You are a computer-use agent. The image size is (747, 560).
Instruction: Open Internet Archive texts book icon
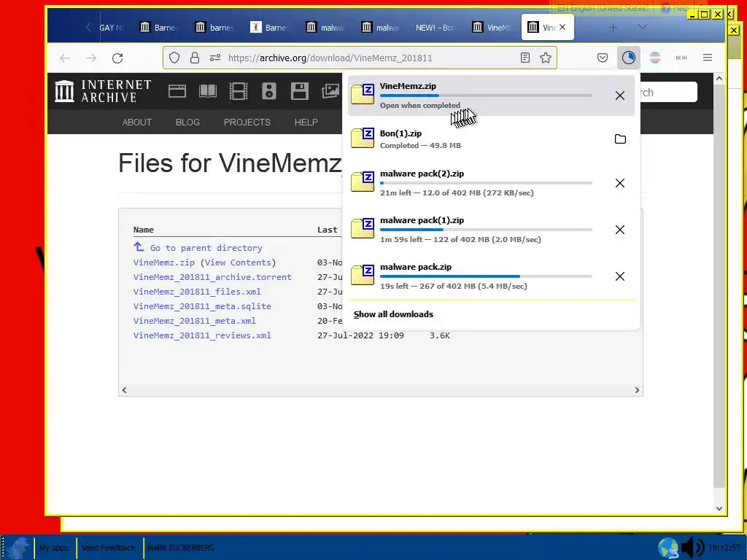[208, 91]
